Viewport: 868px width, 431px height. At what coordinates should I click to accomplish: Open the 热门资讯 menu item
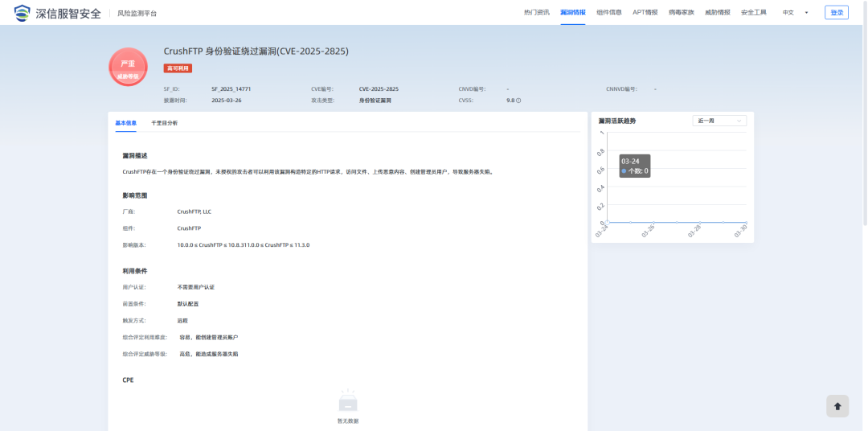pos(536,13)
